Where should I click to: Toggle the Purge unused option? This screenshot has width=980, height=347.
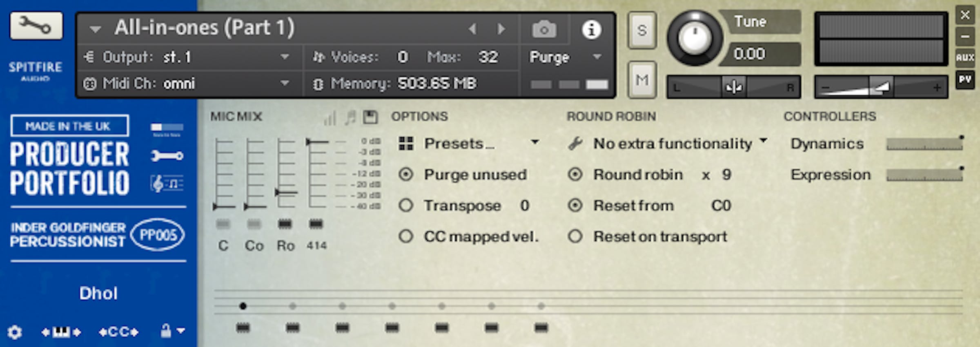(406, 175)
